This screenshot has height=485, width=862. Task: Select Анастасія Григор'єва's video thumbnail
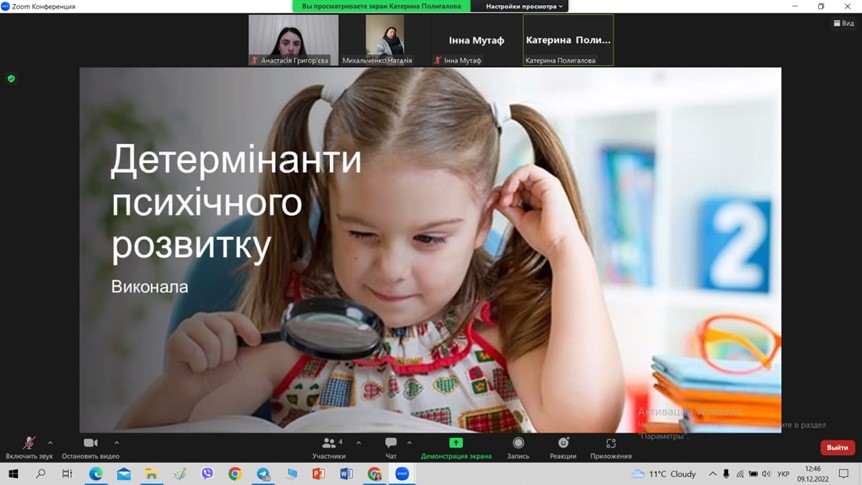coord(293,40)
